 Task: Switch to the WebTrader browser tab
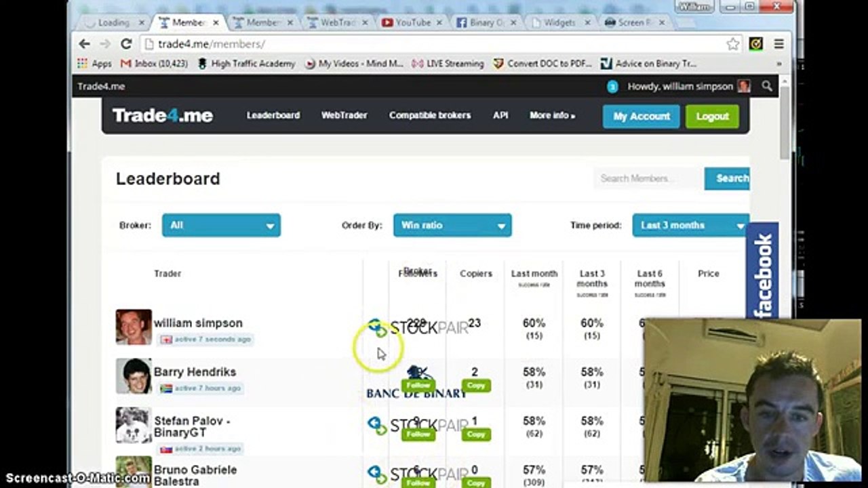338,22
